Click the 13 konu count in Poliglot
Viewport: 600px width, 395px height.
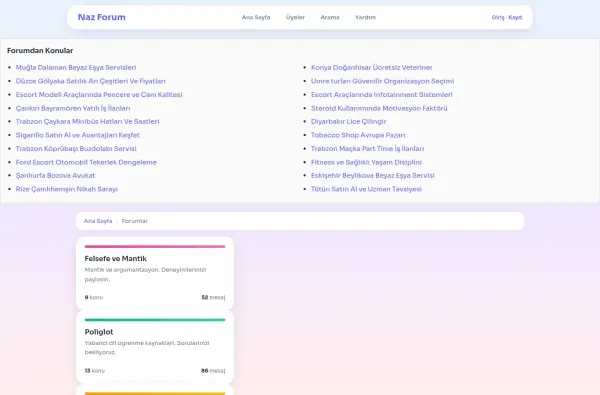coord(95,371)
